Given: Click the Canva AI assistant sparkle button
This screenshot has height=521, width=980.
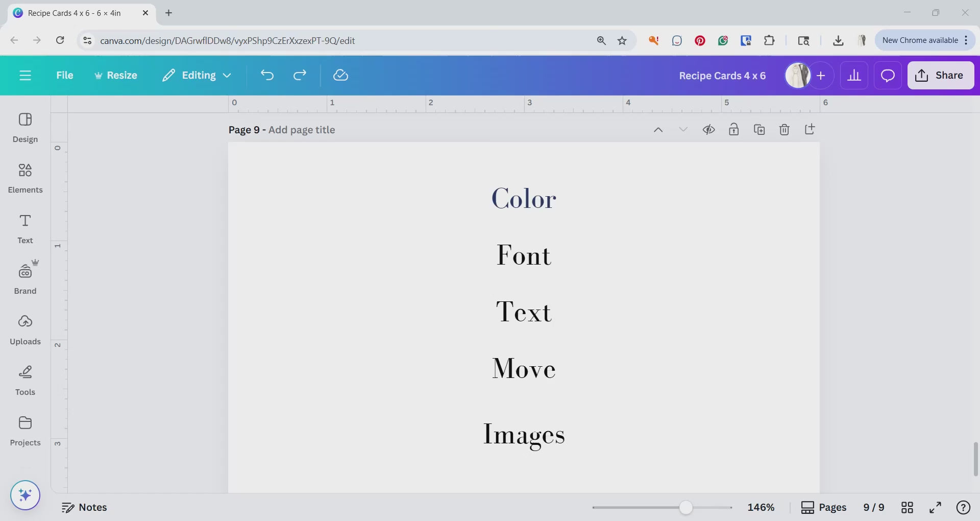Looking at the screenshot, I should click(x=25, y=495).
